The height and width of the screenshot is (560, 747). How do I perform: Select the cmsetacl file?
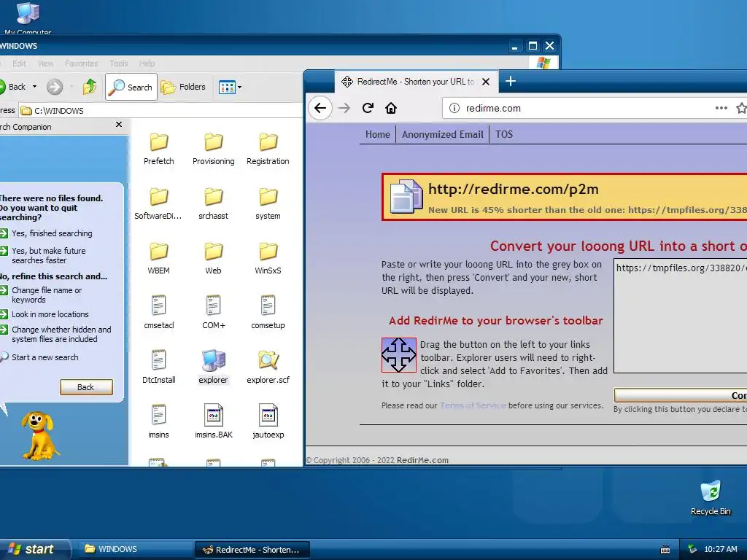coord(158,313)
